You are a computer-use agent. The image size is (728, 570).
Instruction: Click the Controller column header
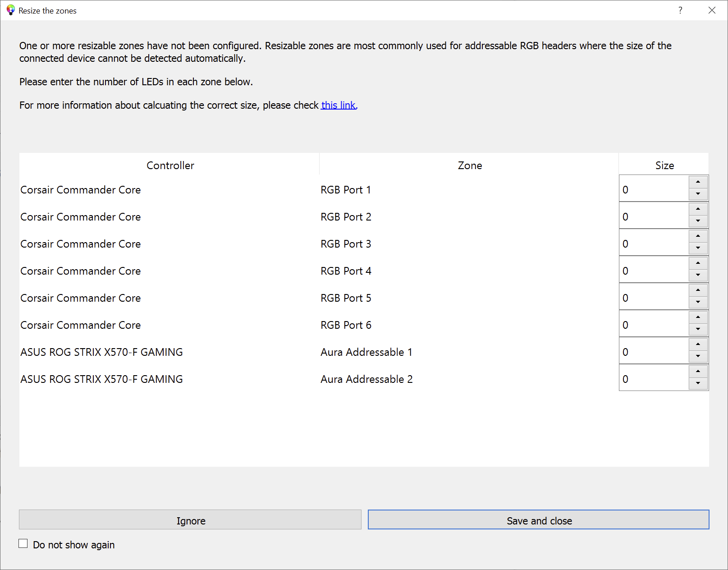[169, 164]
